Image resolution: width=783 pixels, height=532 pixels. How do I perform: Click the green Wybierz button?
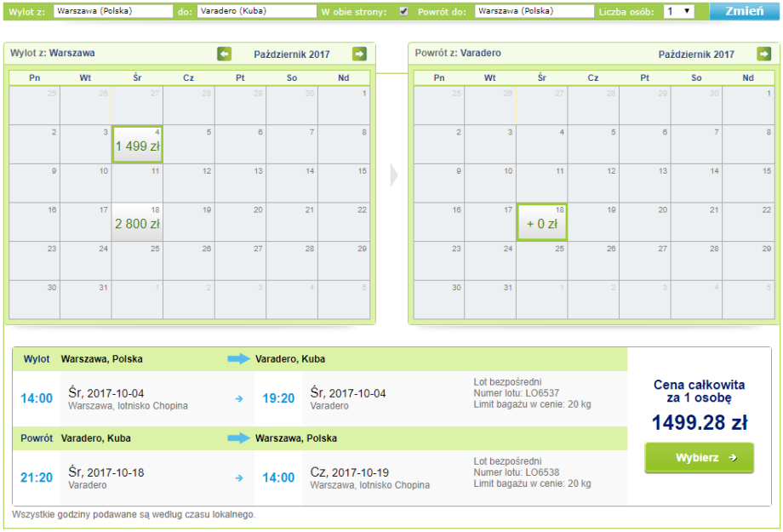point(699,458)
